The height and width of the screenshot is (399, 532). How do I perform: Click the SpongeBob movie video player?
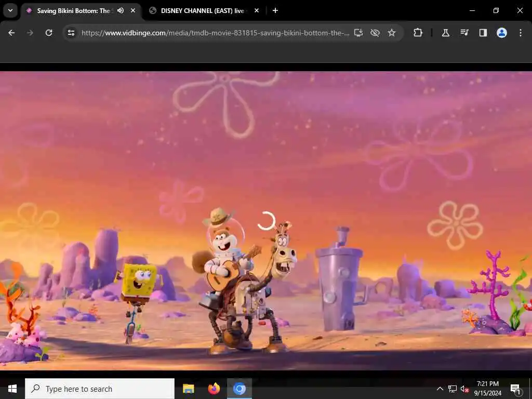click(266, 220)
